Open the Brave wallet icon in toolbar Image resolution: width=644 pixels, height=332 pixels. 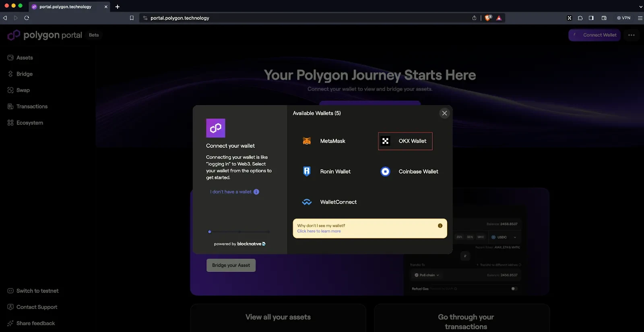pyautogui.click(x=604, y=18)
